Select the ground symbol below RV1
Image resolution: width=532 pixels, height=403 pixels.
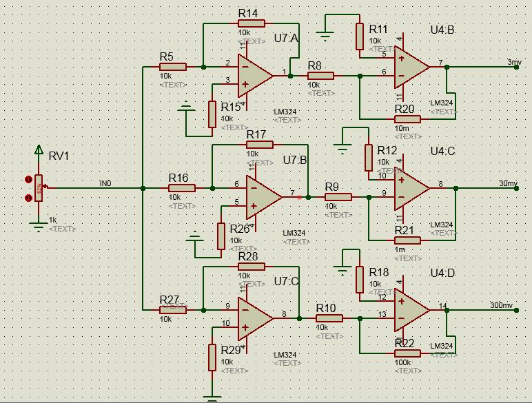pos(39,227)
